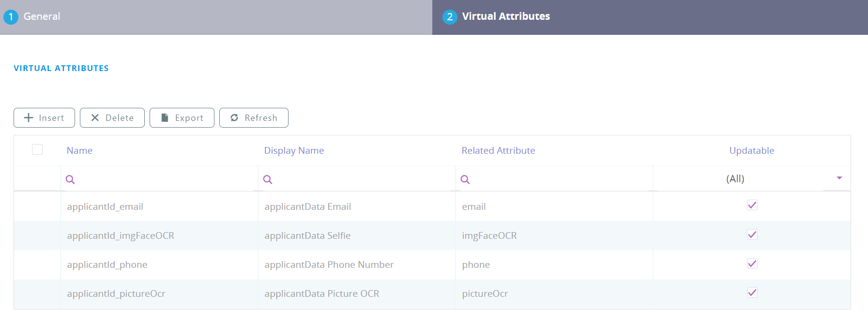Click the magnifier in the Related Attribute filter
The width and height of the screenshot is (868, 321).
[465, 179]
